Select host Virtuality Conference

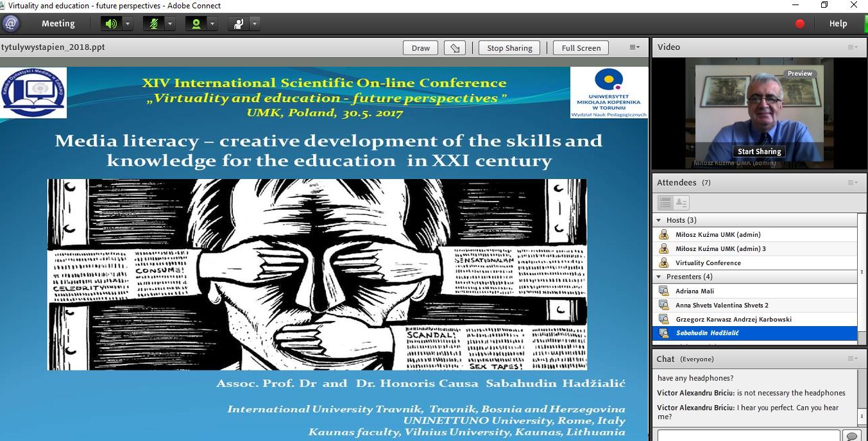(755, 263)
